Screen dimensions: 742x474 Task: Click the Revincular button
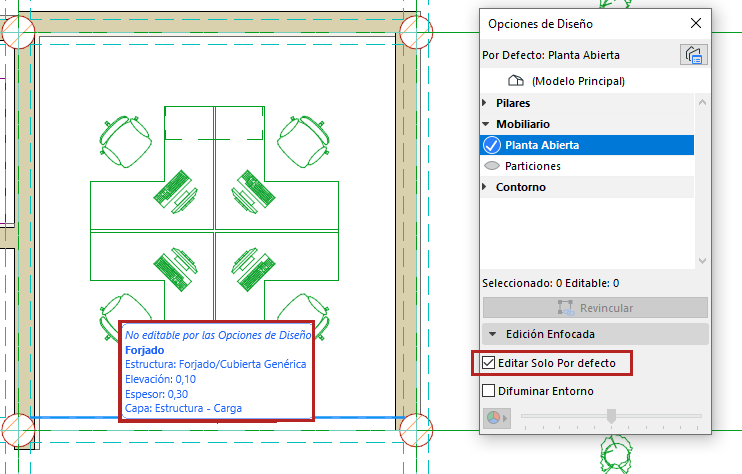click(595, 308)
